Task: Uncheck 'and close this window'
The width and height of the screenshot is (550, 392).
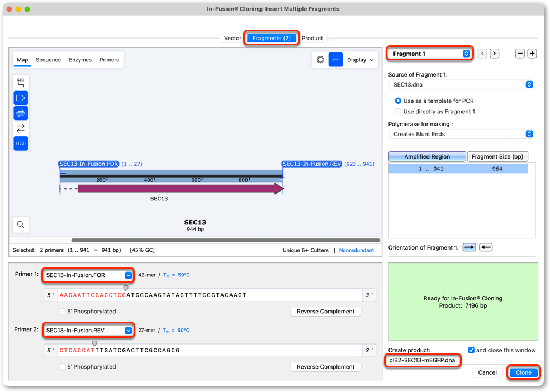Action: pyautogui.click(x=471, y=350)
